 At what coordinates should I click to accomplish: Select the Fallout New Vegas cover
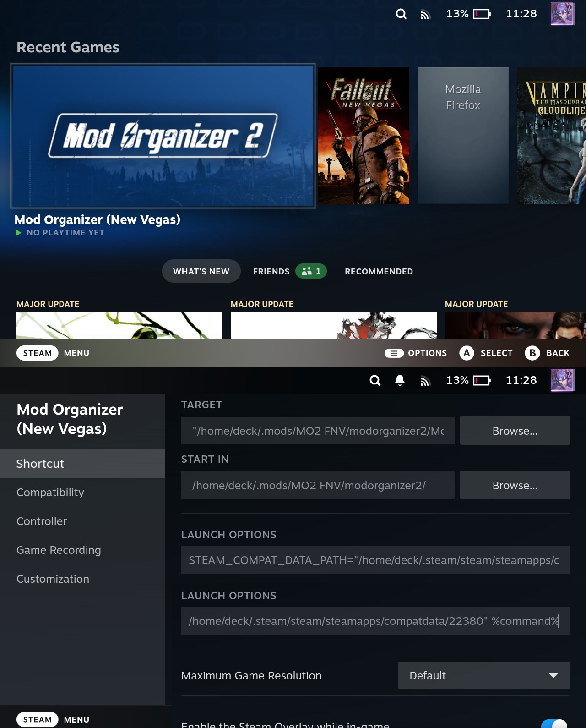click(x=364, y=136)
